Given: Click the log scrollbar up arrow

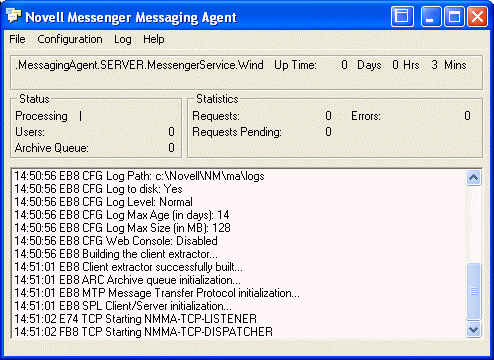Looking at the screenshot, I should [474, 178].
